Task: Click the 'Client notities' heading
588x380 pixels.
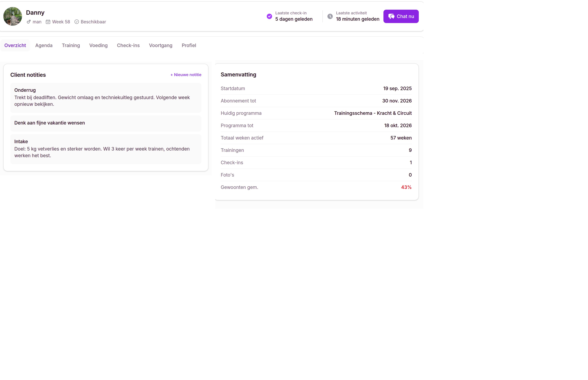Action: pyautogui.click(x=28, y=75)
